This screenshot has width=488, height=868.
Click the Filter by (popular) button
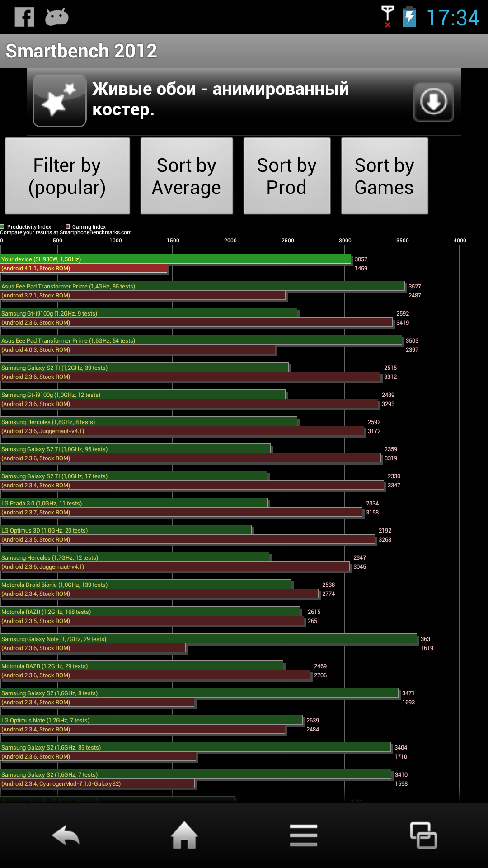click(67, 176)
